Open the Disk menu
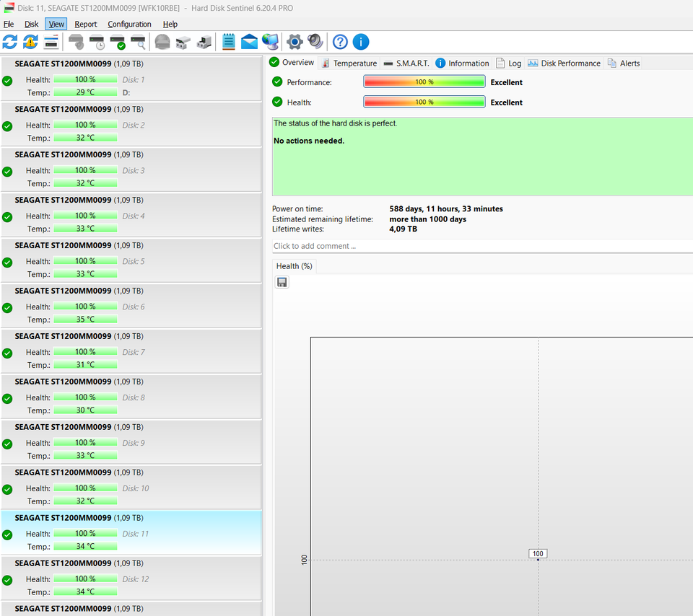 31,24
